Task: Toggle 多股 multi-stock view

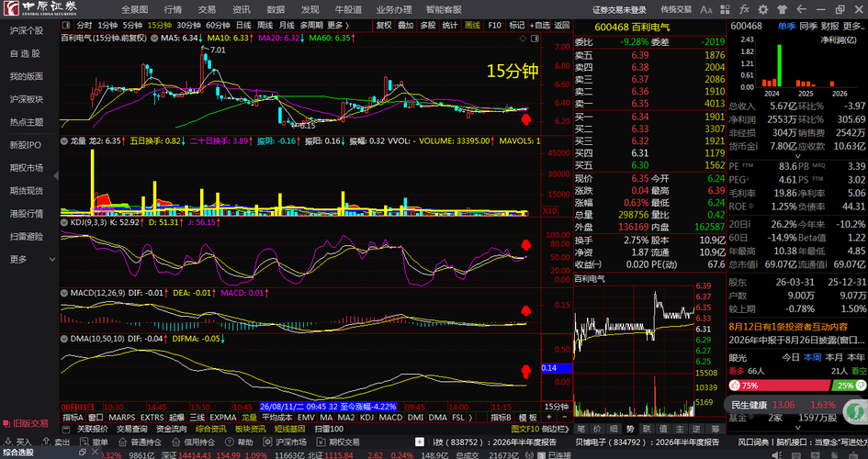Action: (x=428, y=26)
